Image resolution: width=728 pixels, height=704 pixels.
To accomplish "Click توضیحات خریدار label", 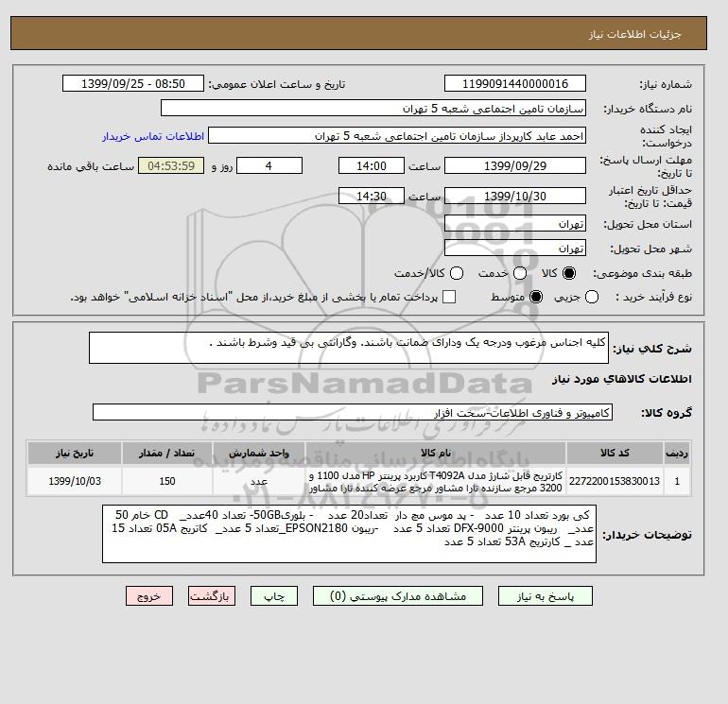I will [648, 535].
